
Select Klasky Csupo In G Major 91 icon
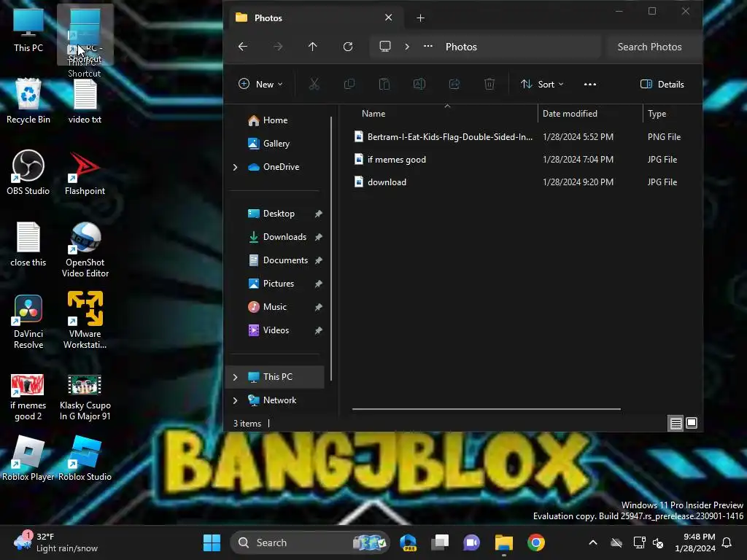click(85, 397)
